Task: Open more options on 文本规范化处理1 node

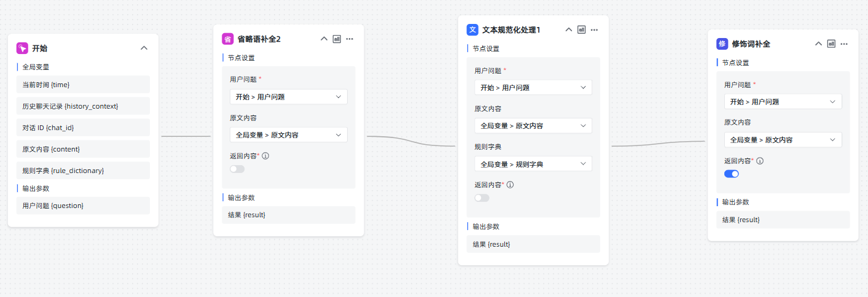Action: (x=594, y=29)
